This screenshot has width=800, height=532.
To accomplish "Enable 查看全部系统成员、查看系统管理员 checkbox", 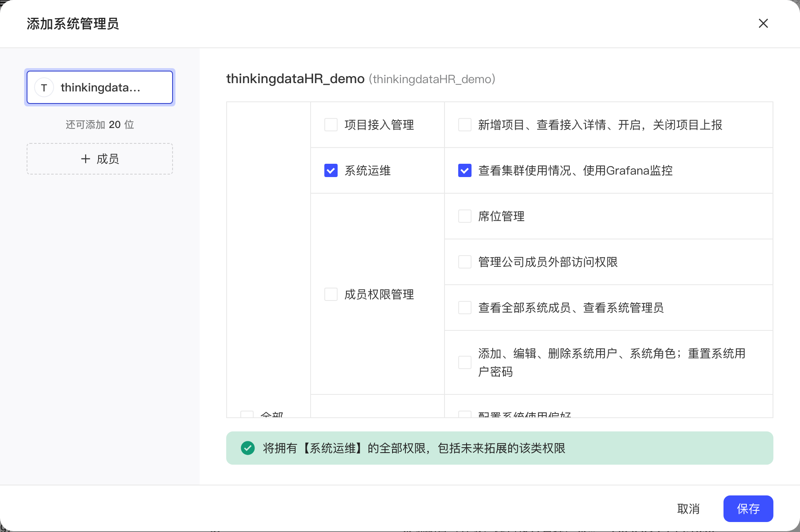I will coord(465,308).
